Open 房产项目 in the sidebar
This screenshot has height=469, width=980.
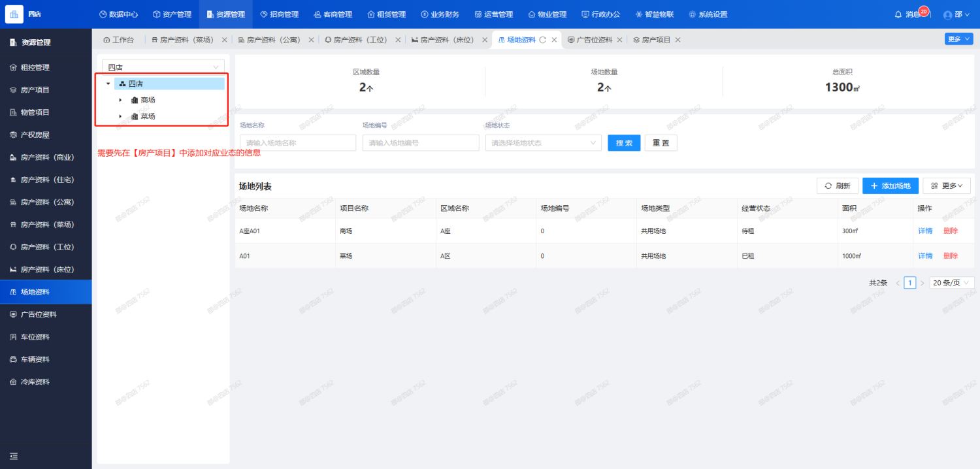[46, 89]
